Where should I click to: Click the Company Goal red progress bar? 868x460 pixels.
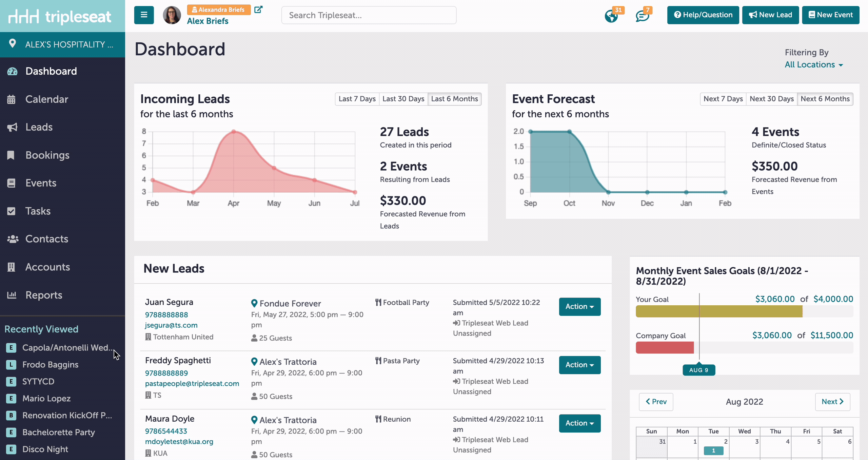[665, 348]
